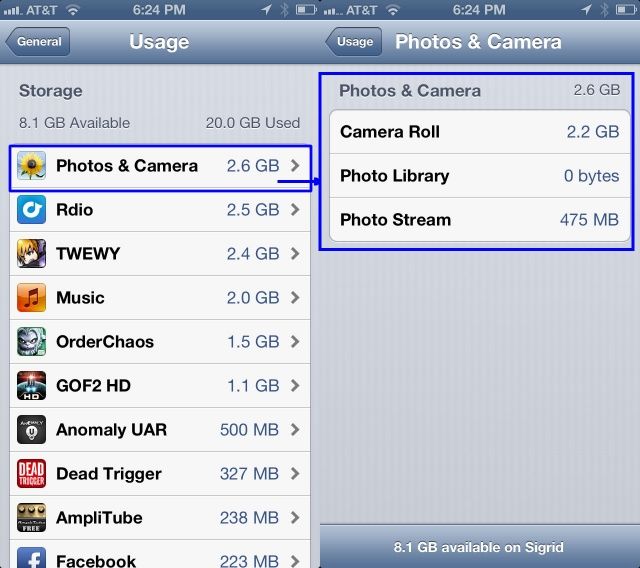Tap the TWEWY app icon
The image size is (640, 568).
[x=31, y=254]
